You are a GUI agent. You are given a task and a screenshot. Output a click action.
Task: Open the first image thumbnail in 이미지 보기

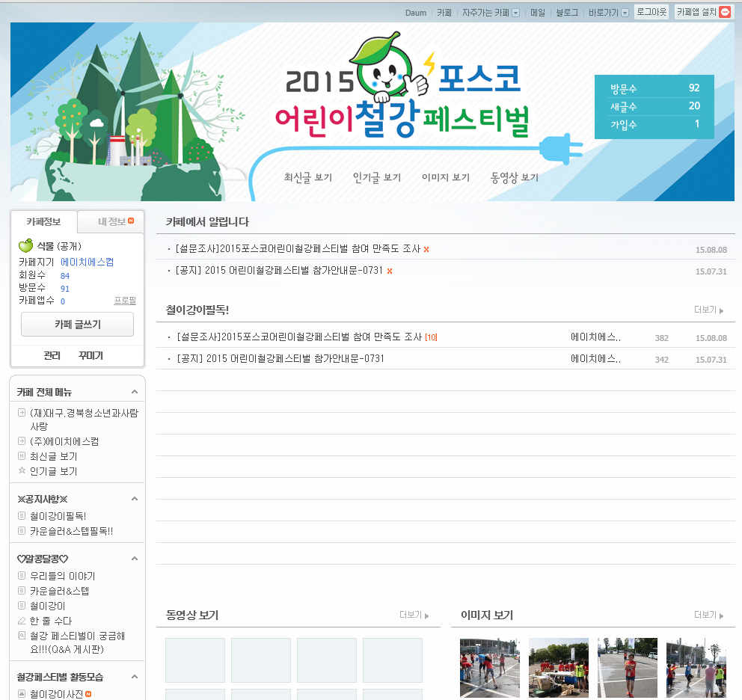[x=490, y=667]
